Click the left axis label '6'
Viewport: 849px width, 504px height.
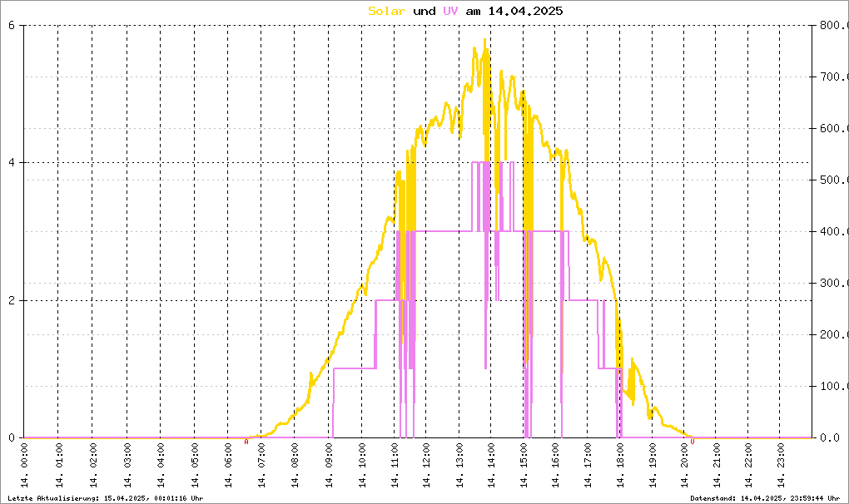tap(12, 25)
